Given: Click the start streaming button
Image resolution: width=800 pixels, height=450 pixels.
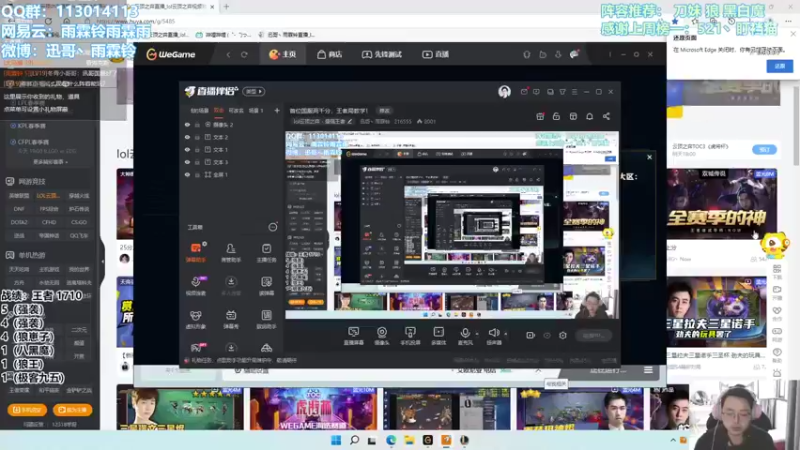Looking at the screenshot, I should coord(593,335).
